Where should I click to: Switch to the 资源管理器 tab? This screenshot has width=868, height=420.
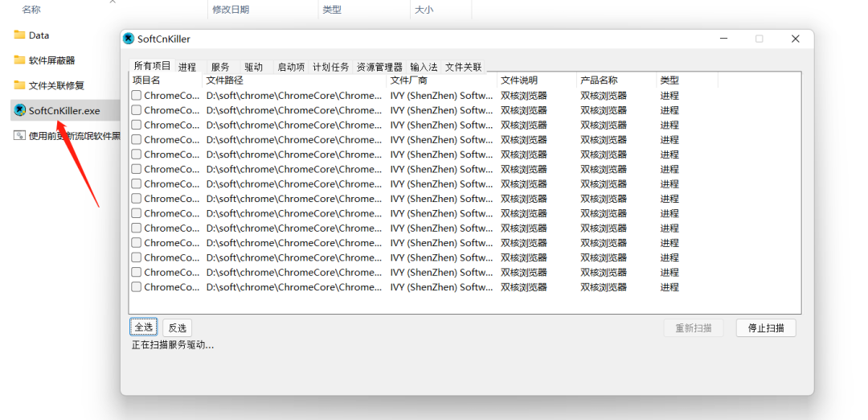(x=379, y=67)
